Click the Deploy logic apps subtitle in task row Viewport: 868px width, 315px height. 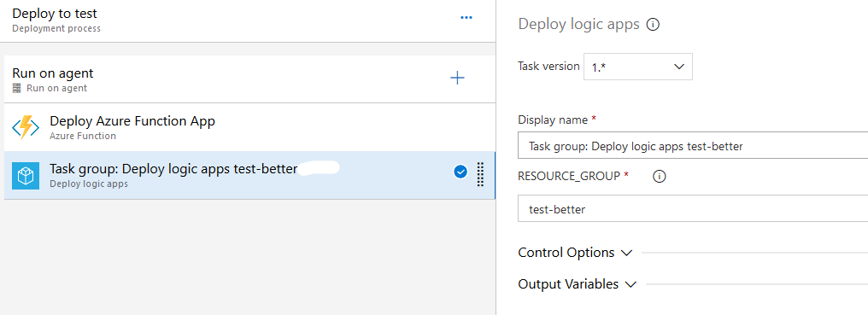point(89,184)
